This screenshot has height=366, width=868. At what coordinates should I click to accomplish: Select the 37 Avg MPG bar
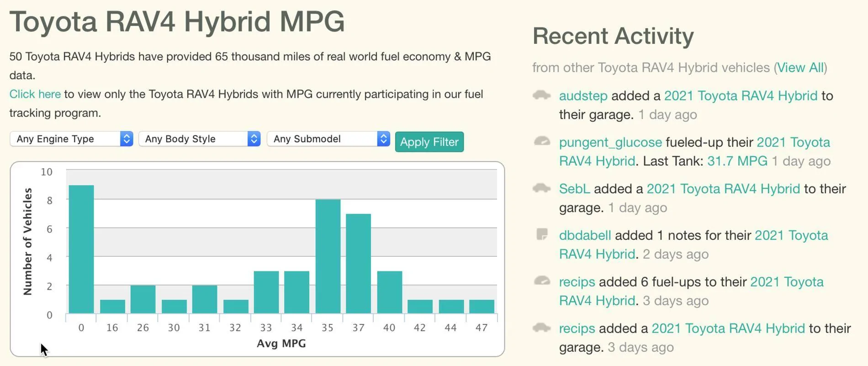[359, 264]
